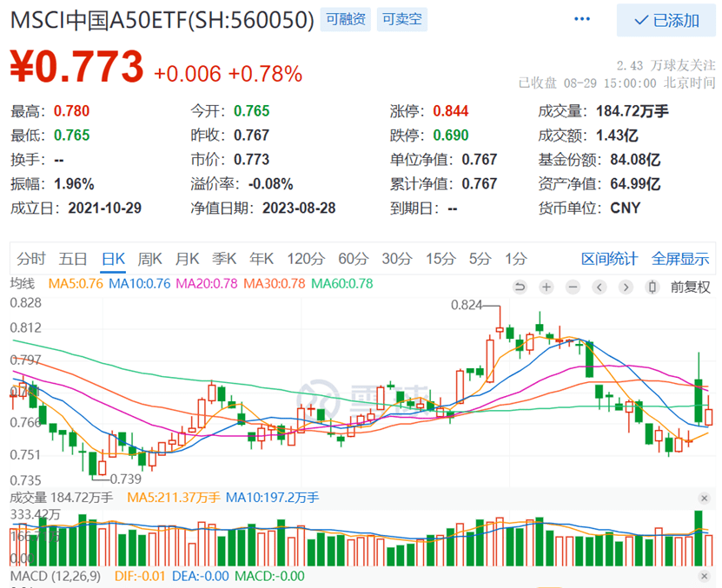Close the volume indicator panel
The width and height of the screenshot is (722, 588).
(705, 498)
